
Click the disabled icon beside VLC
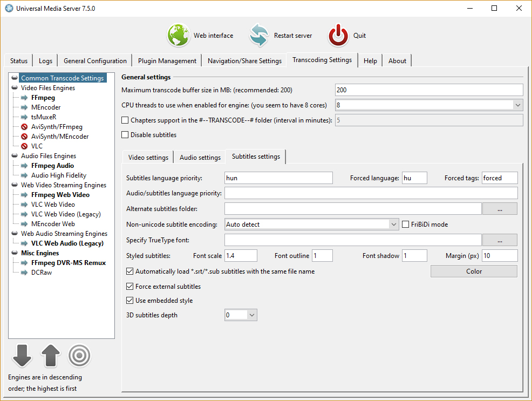click(24, 146)
